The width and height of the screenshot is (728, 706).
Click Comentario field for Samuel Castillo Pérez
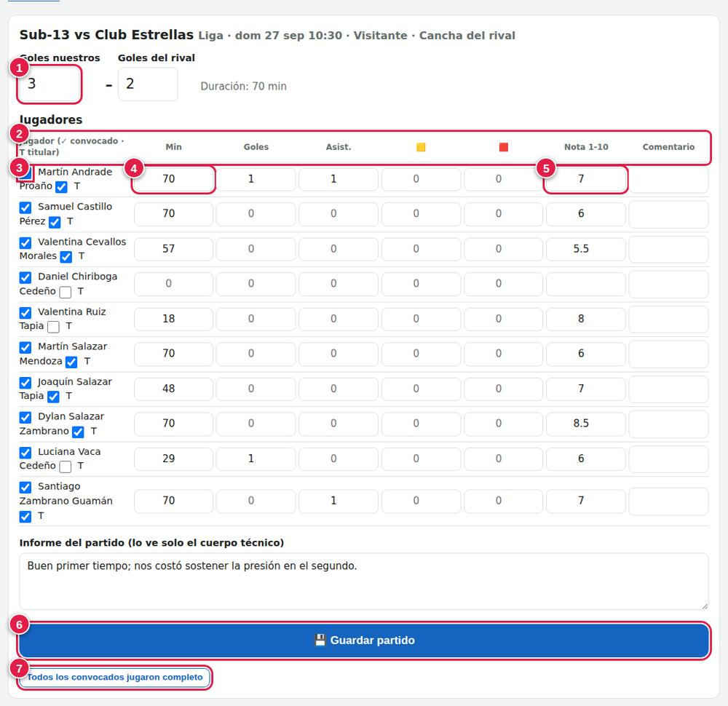tap(668, 214)
